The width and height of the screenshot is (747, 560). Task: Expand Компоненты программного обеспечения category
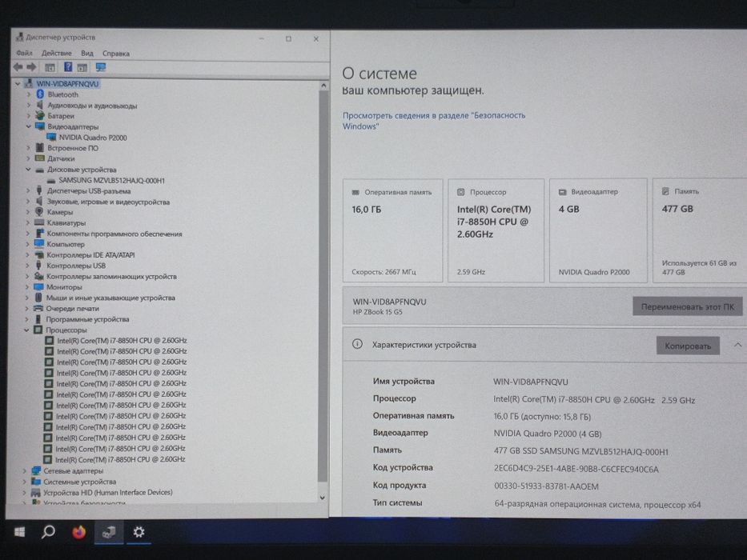coord(28,234)
